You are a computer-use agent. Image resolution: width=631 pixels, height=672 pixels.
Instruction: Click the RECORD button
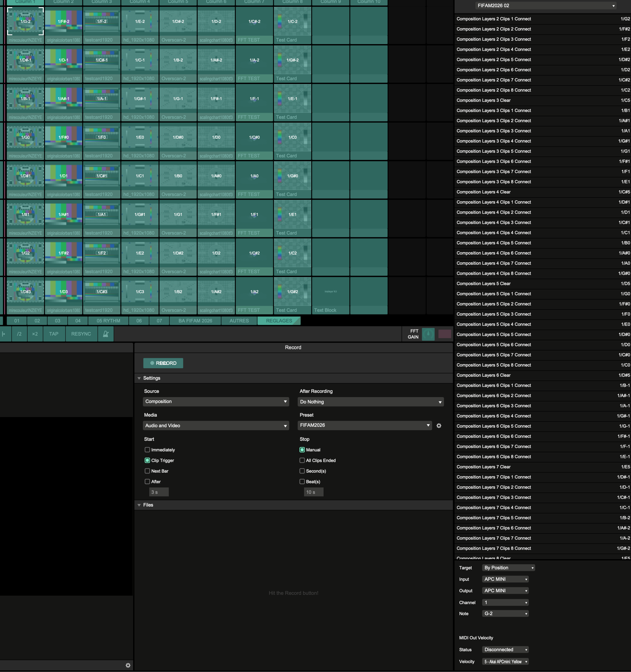[x=163, y=363]
